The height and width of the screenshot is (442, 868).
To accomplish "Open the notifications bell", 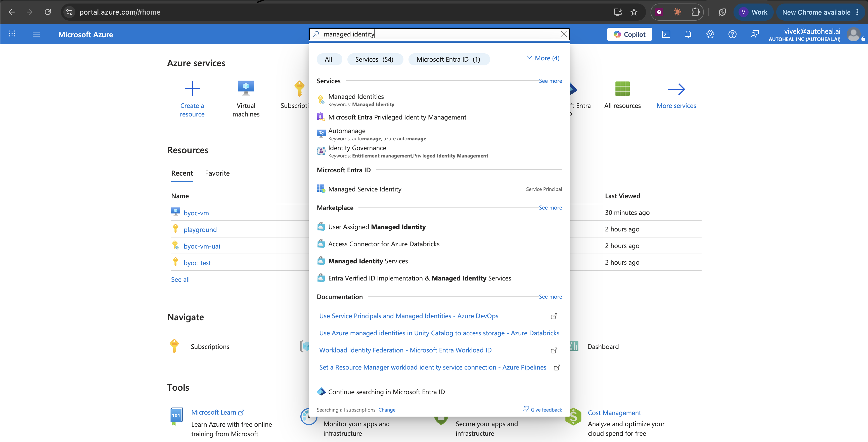I will (x=688, y=34).
